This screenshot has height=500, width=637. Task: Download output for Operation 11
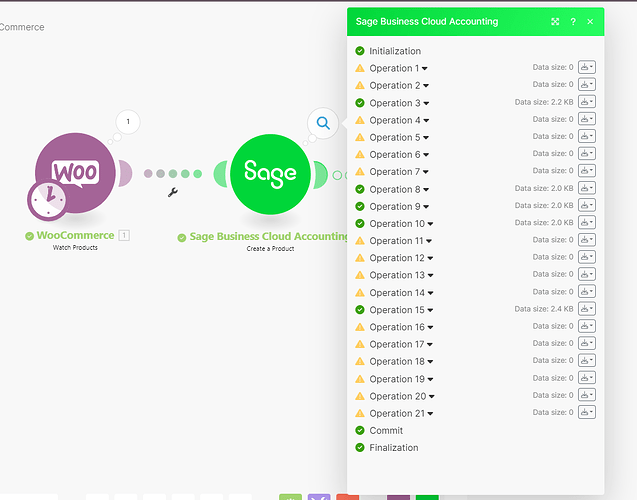587,240
